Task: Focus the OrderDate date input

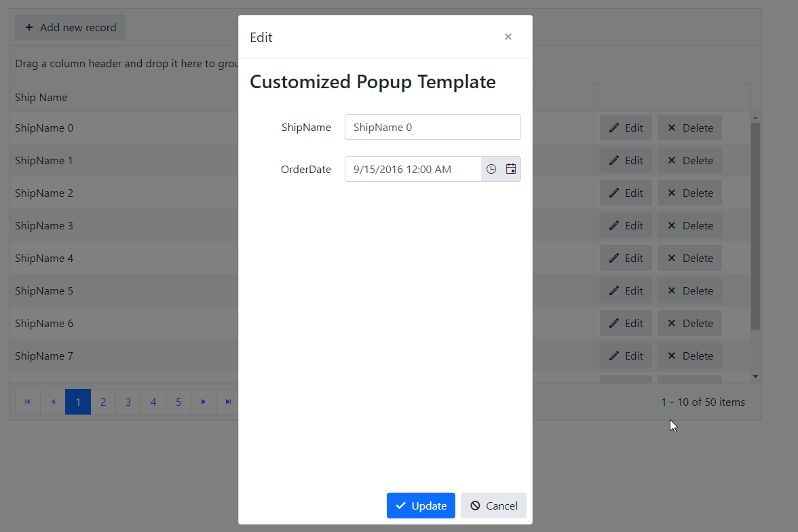Action: point(413,169)
